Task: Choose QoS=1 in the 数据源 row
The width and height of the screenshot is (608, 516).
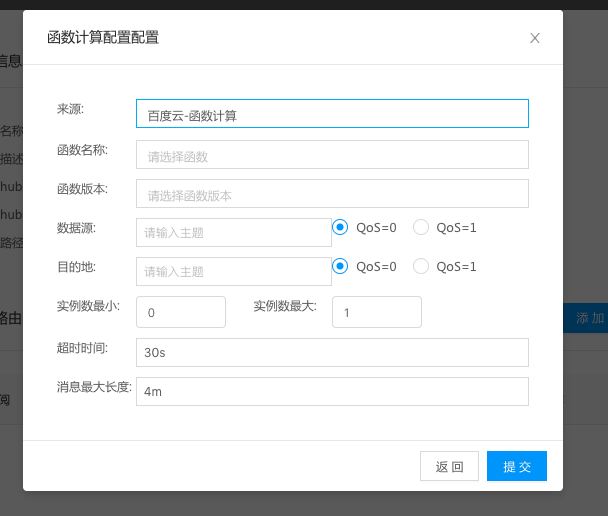Action: (421, 227)
